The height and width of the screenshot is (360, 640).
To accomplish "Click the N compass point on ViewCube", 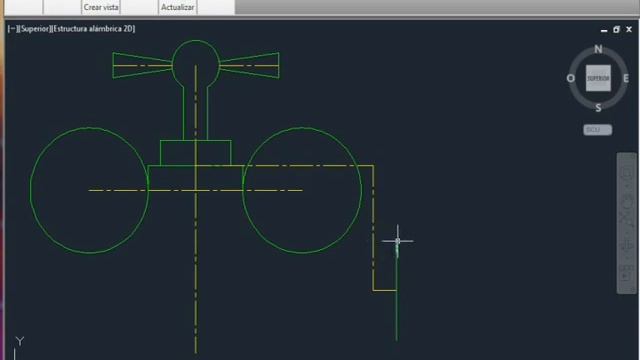I will [598, 49].
